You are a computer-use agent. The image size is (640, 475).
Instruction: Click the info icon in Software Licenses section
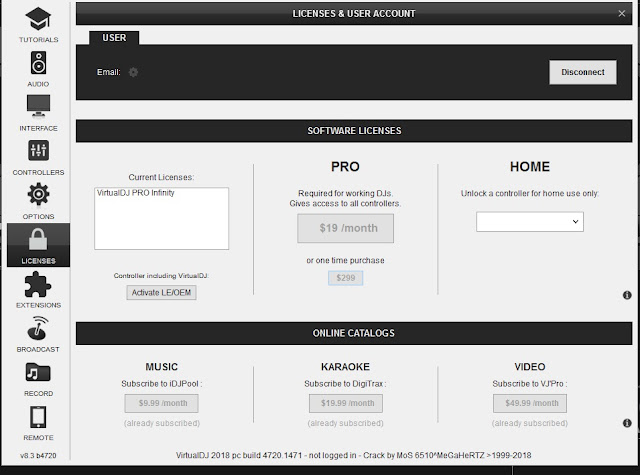627,295
